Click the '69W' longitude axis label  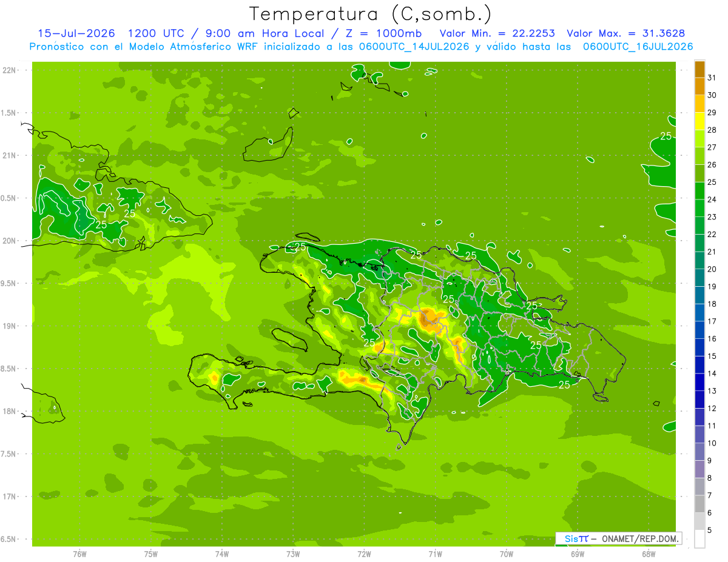pyautogui.click(x=578, y=554)
